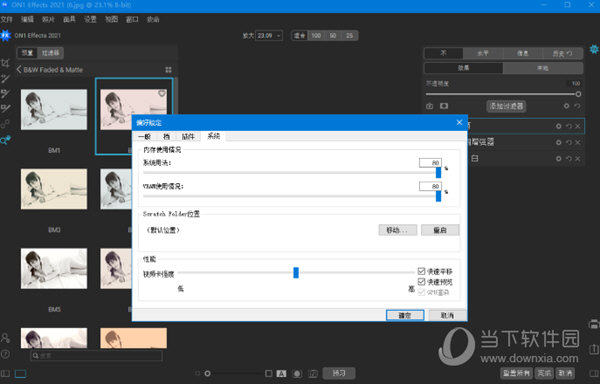Toggle the A text overlay icon in bottom bar
The width and height of the screenshot is (600, 384).
tap(282, 373)
